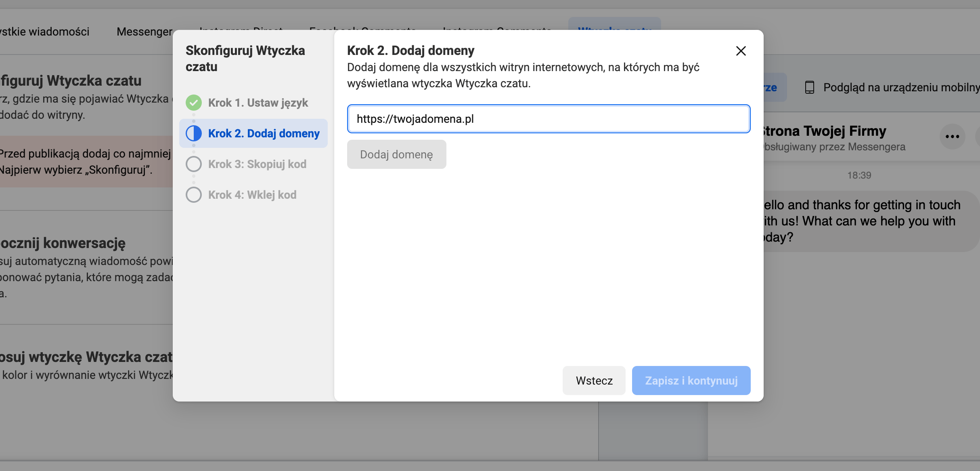Click the domain URL input field
Viewport: 980px width, 471px height.
click(549, 119)
